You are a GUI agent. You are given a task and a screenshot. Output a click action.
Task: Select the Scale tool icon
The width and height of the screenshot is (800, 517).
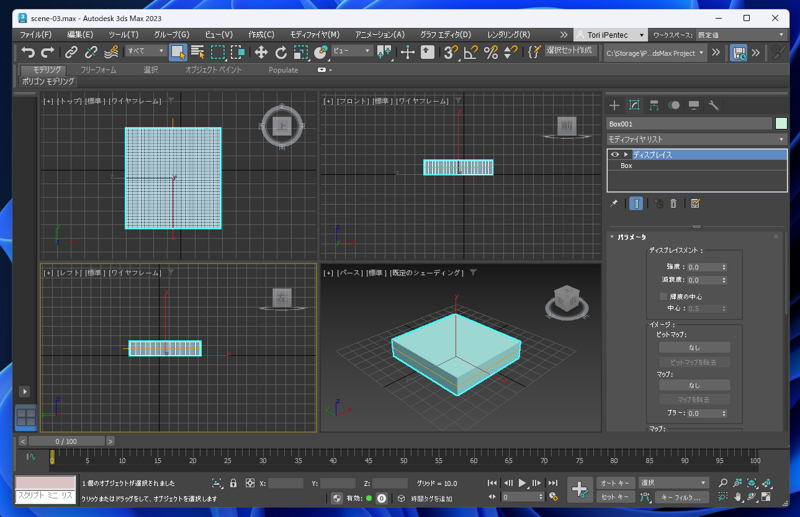(301, 52)
